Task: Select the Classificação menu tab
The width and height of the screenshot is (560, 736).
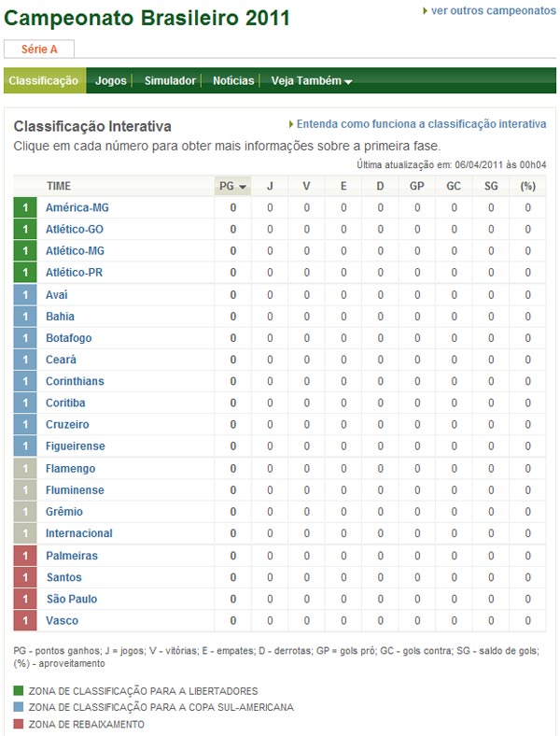Action: 44,80
